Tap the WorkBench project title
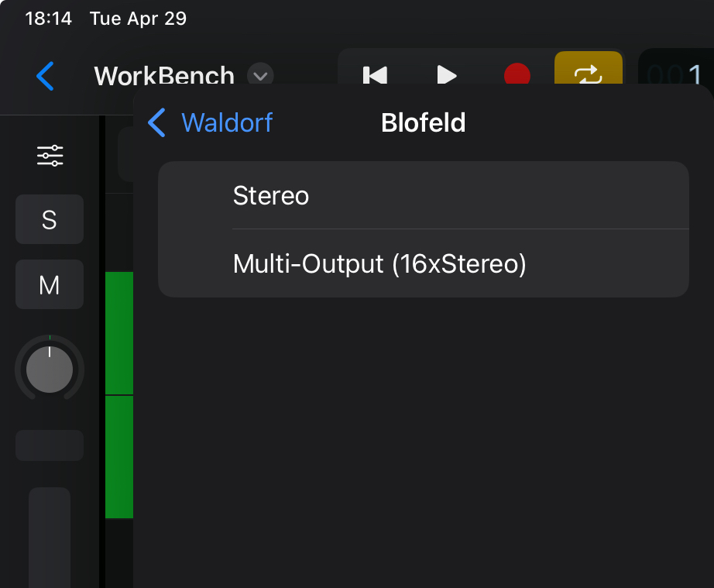Image resolution: width=714 pixels, height=588 pixels. [164, 76]
